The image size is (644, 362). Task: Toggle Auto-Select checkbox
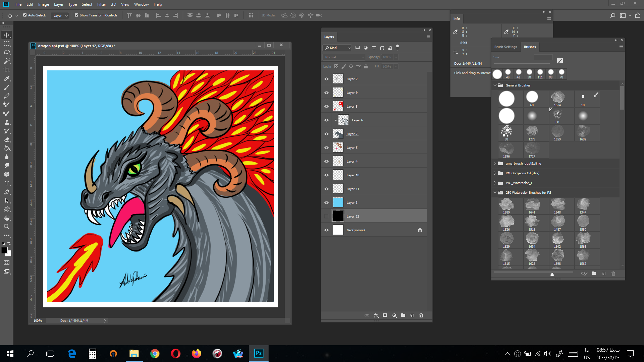pos(25,15)
